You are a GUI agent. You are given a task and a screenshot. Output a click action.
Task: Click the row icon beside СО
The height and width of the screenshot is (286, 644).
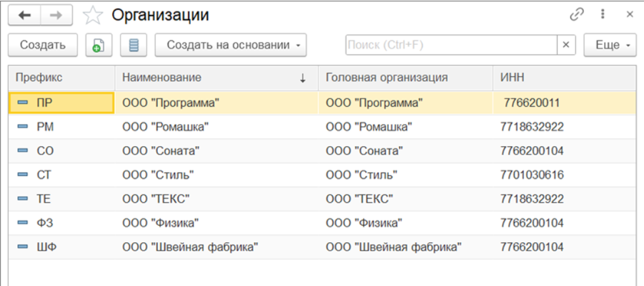click(x=23, y=151)
